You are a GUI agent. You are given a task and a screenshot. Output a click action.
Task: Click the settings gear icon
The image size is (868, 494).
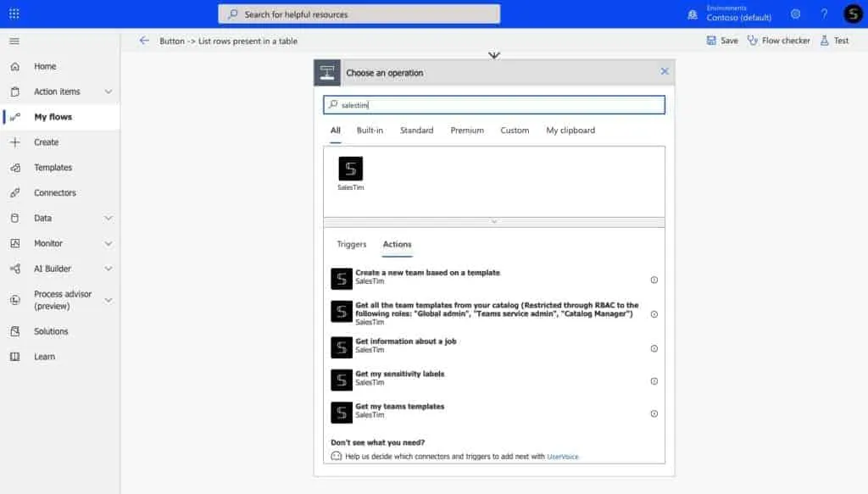(x=795, y=14)
